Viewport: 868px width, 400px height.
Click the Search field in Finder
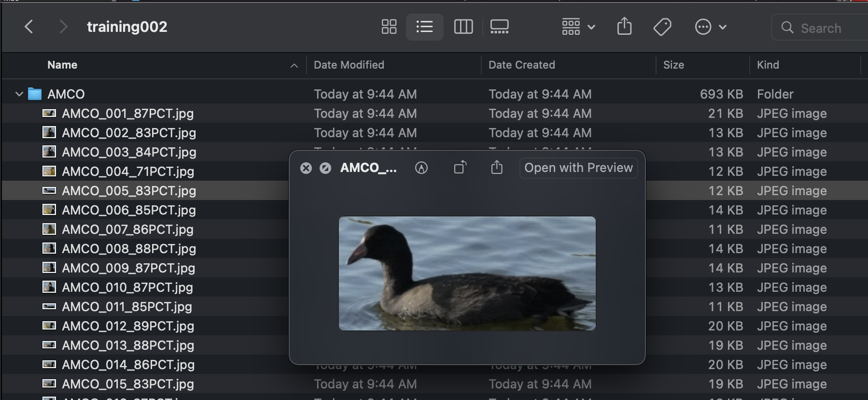[821, 28]
